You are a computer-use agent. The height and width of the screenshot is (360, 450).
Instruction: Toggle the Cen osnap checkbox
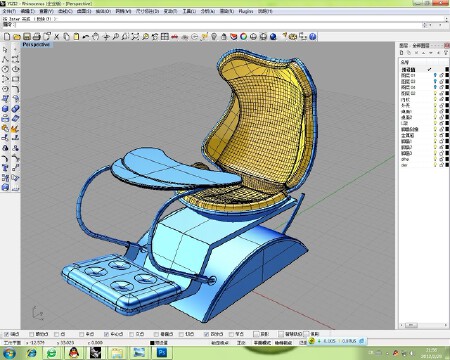[x=106, y=334]
